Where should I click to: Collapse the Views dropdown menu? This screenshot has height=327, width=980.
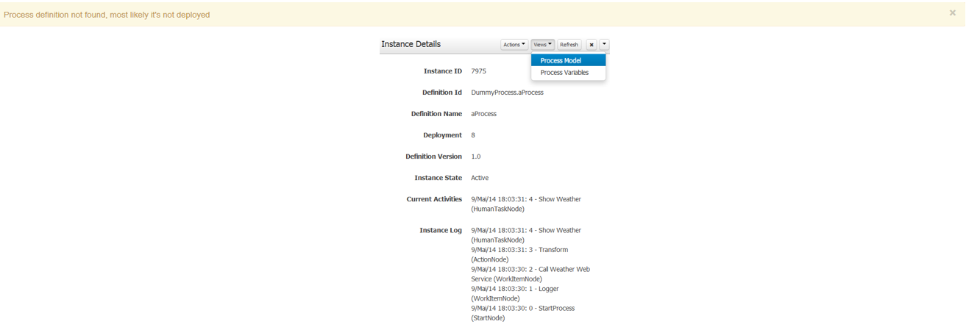(x=542, y=45)
